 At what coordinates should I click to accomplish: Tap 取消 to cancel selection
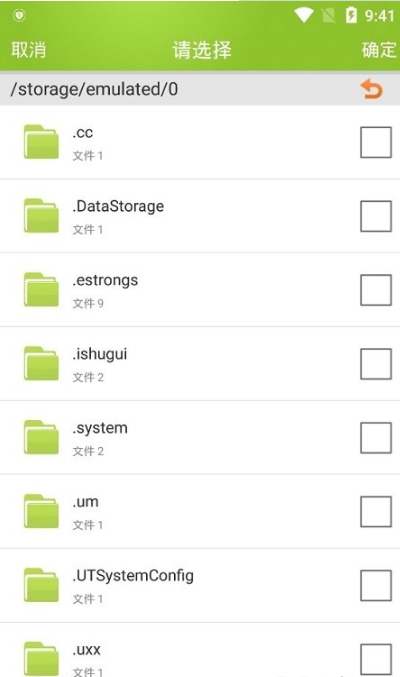[x=29, y=50]
